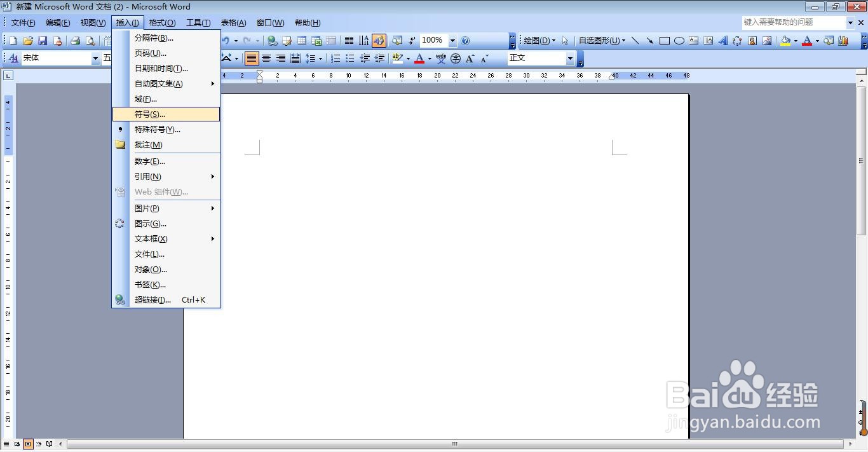Click the Grow Font icon
Screen dimensions: 868x452
click(470, 58)
